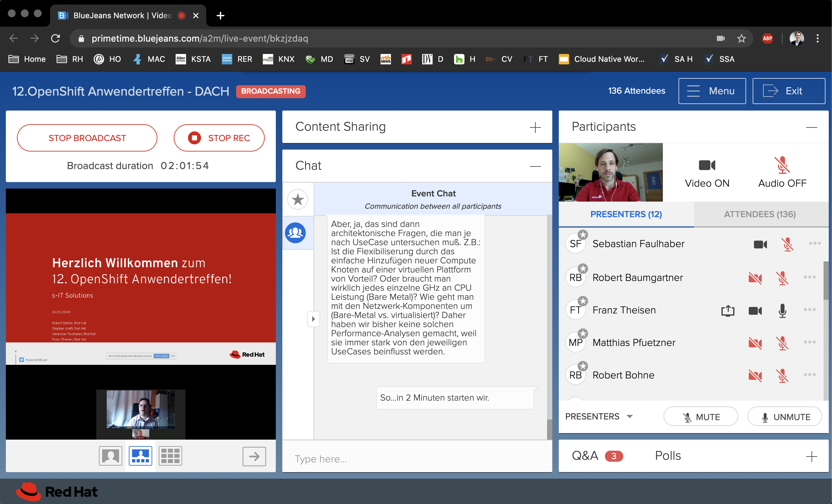
Task: Switch to the PRESENTERS (12) tab
Action: pos(626,214)
